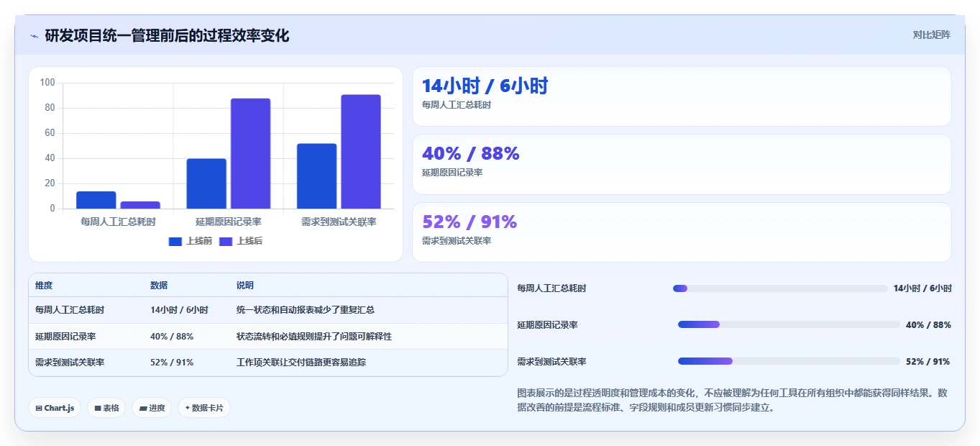Click the 对比矩阵 label in the header
980x446 pixels.
tap(931, 35)
